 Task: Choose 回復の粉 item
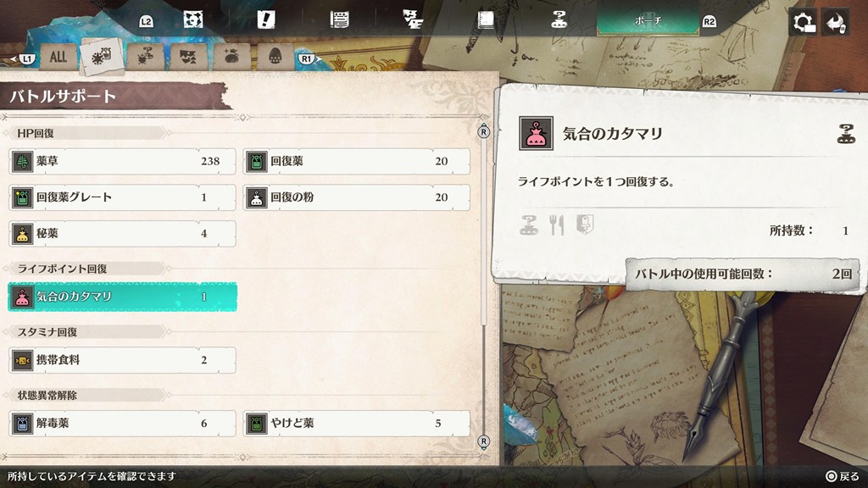[357, 197]
